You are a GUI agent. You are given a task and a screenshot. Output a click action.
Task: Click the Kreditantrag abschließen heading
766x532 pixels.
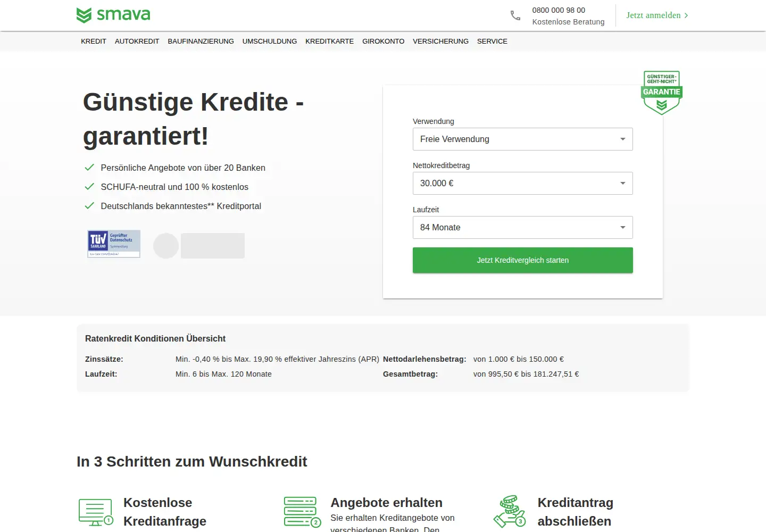coord(576,512)
